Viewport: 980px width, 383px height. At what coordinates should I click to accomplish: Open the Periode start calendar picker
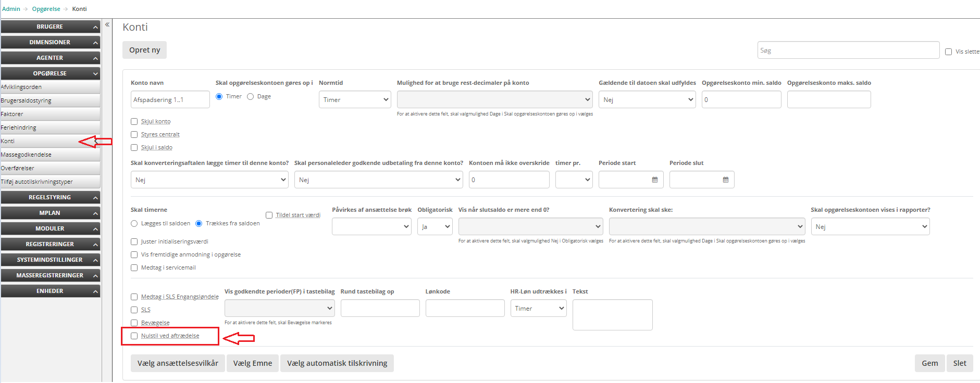point(655,180)
